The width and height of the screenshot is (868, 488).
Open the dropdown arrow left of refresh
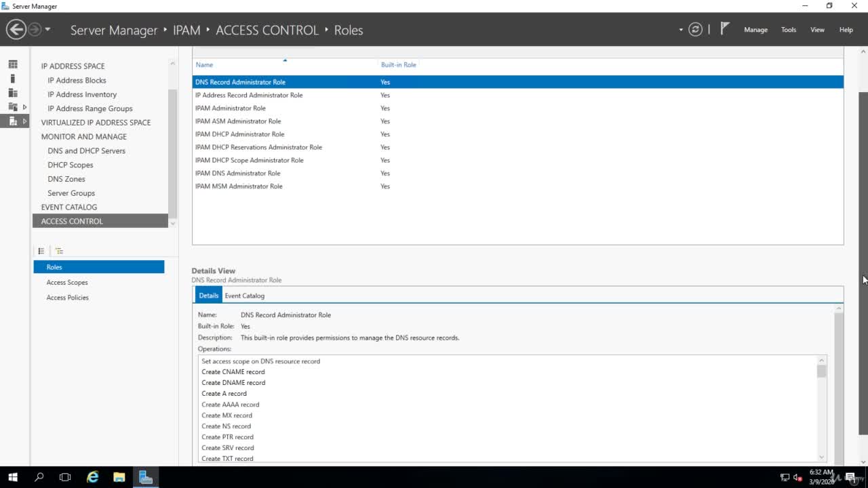[681, 30]
